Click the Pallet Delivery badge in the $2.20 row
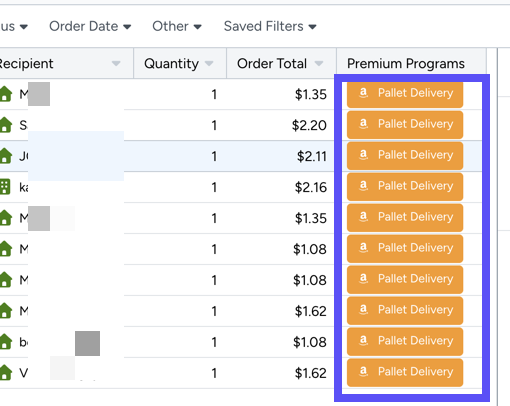The width and height of the screenshot is (510, 406). 405,124
